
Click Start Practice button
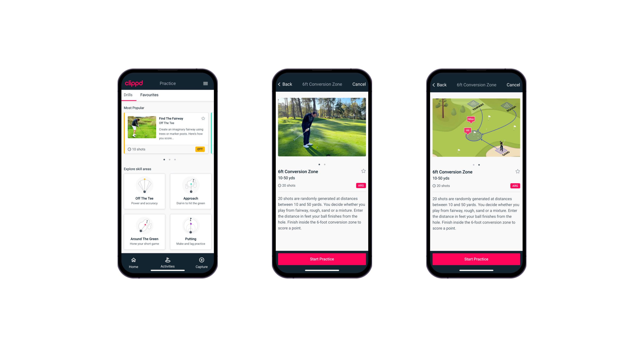(x=322, y=259)
